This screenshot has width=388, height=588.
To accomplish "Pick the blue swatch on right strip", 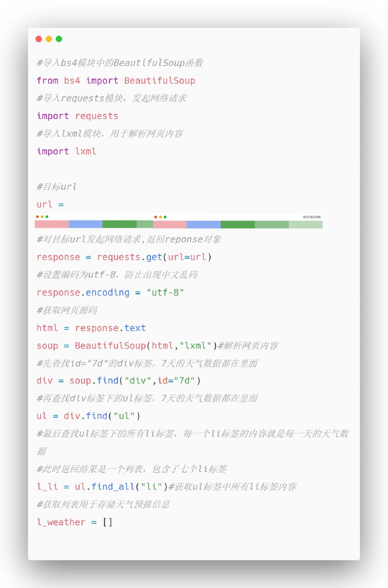I will coord(204,225).
